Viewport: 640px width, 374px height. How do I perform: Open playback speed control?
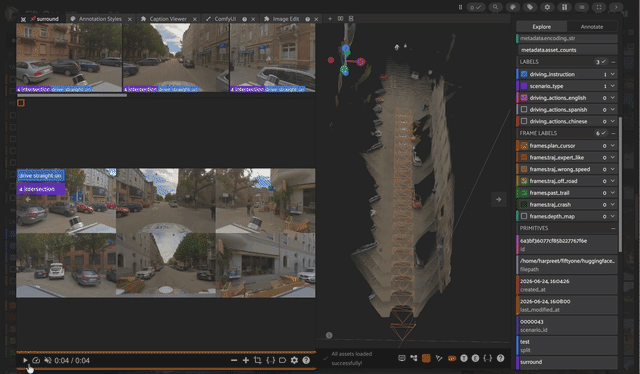(x=36, y=360)
